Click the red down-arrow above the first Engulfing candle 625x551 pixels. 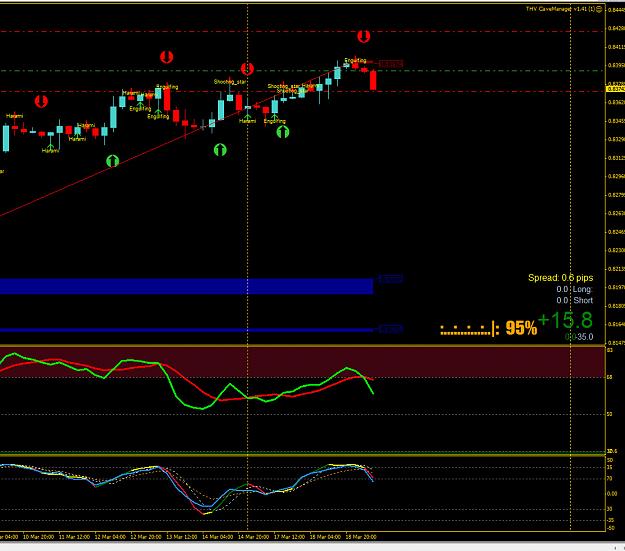coord(167,57)
